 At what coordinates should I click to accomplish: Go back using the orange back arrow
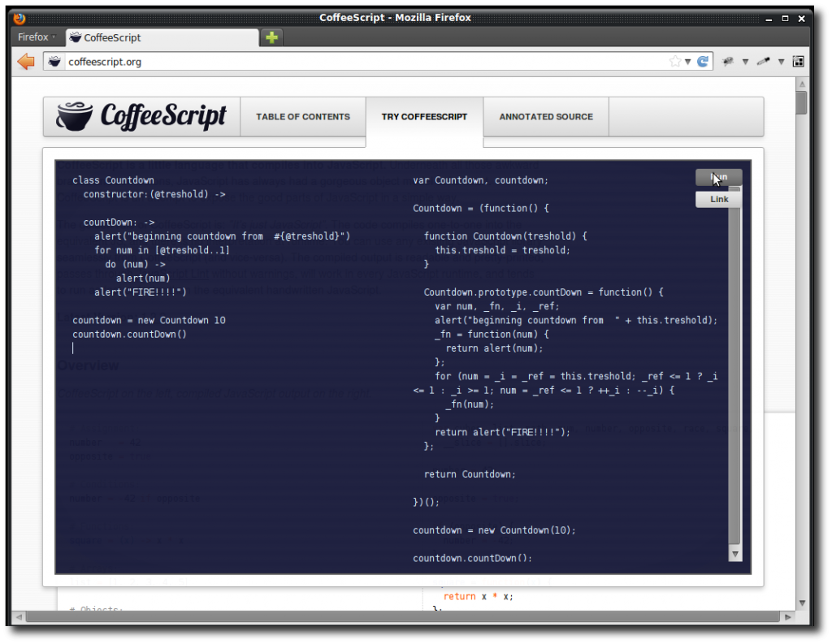24,61
